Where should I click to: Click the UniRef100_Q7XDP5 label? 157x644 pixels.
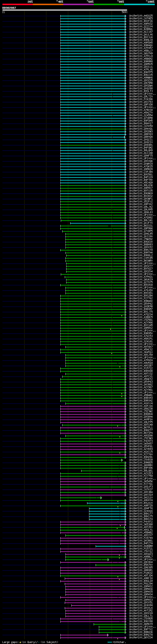click(x=141, y=231)
